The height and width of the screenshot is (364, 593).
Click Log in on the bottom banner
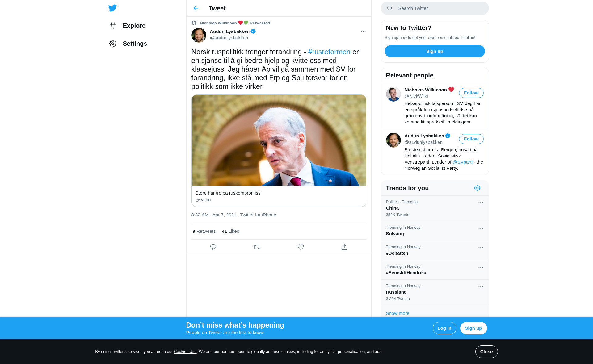point(444,328)
